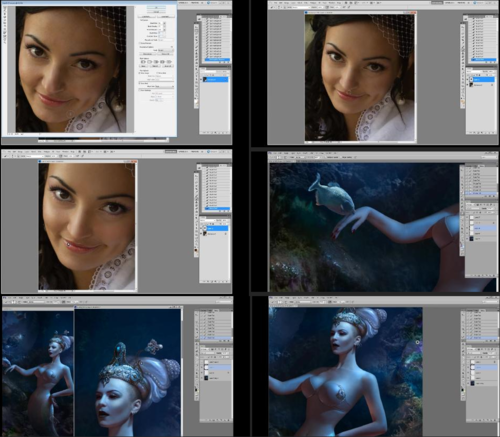
Task: Enable the Show Backdrop checkbox in Liquify
Action: click(x=139, y=90)
